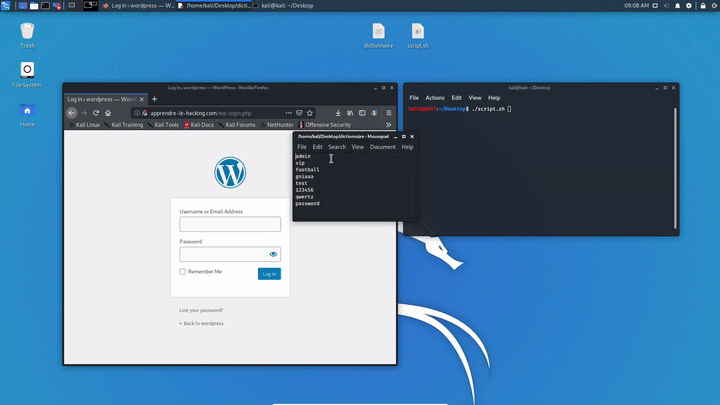The width and height of the screenshot is (720, 405).
Task: Go back in Firefox
Action: pos(72,113)
